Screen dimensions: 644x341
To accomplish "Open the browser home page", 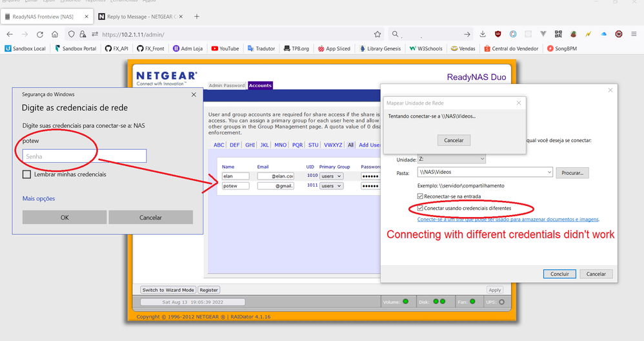I will (55, 34).
